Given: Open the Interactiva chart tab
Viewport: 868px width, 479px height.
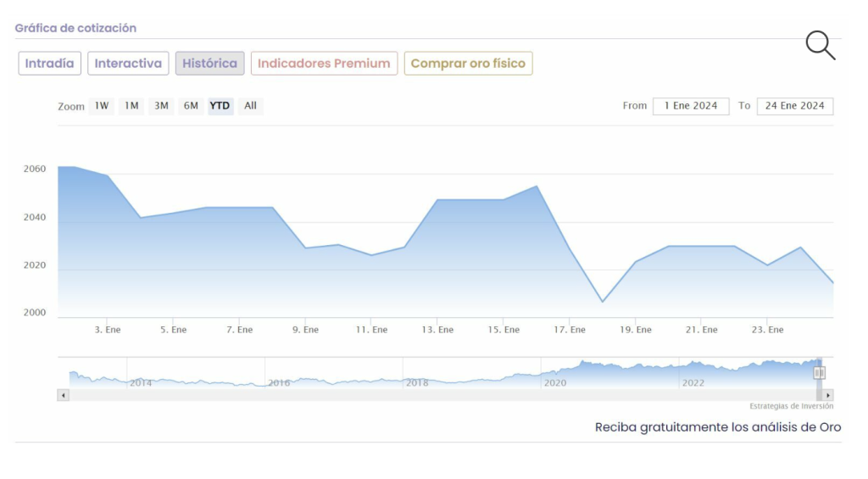Looking at the screenshot, I should [128, 64].
